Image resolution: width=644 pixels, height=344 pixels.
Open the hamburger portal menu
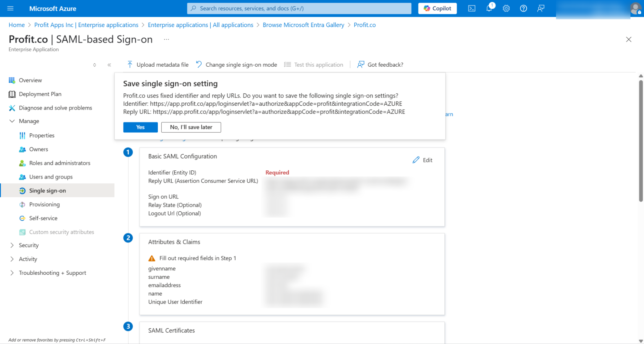[x=10, y=8]
